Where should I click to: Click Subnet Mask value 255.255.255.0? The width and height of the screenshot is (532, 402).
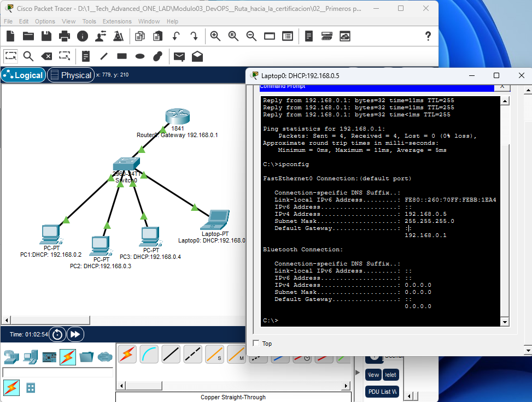click(x=429, y=221)
